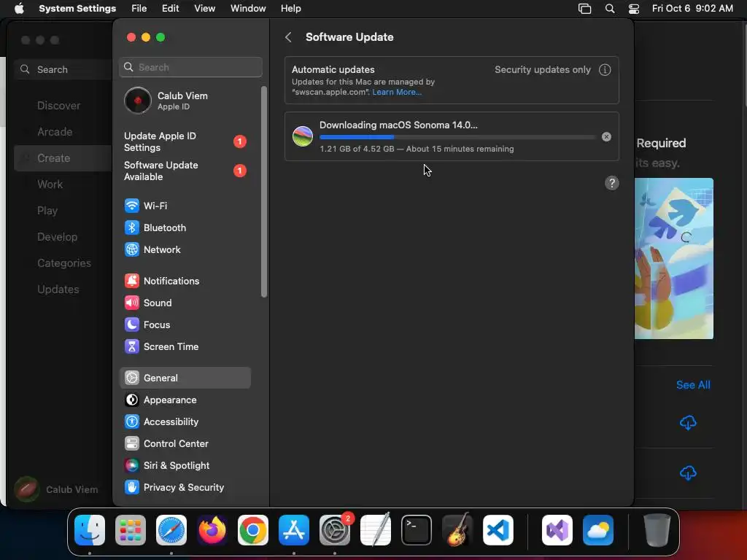
Task: Click the macOS Sonoma download progress bar
Action: coord(457,137)
